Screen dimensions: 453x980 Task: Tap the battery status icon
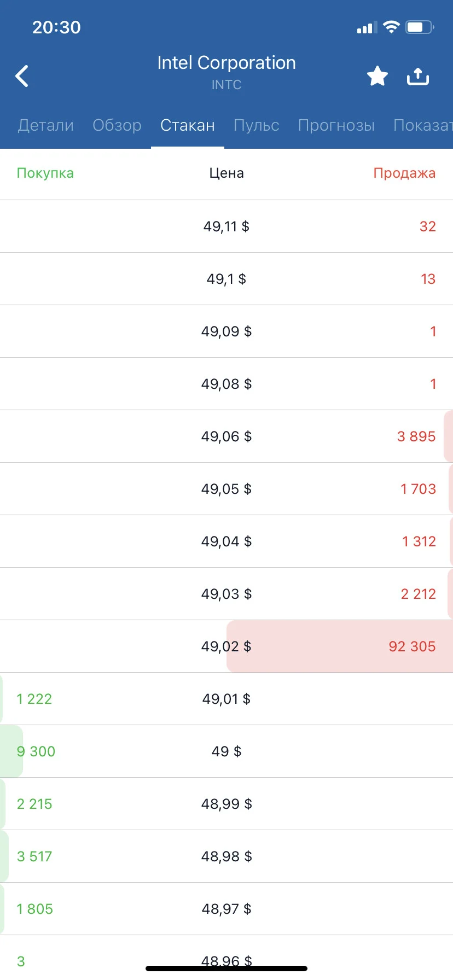420,27
